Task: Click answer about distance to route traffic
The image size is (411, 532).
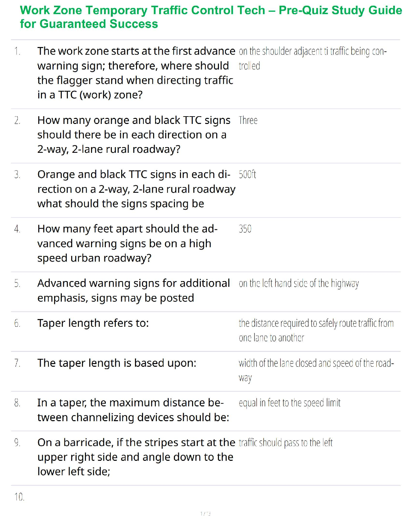Action: coord(316,330)
